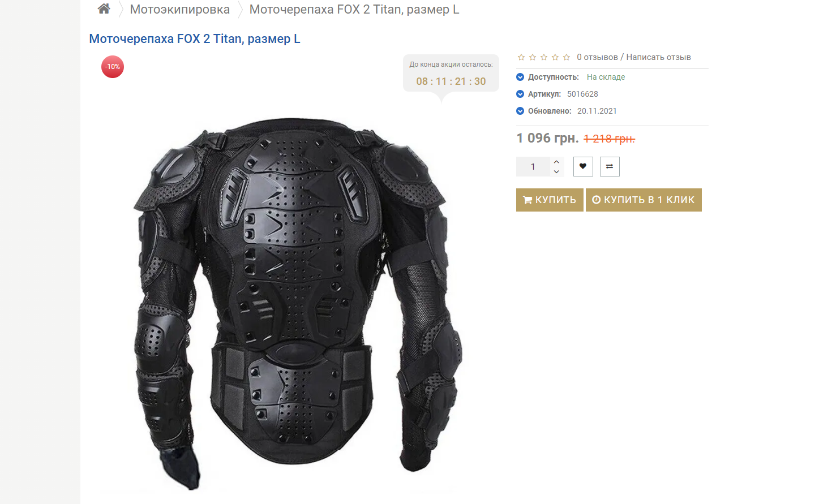832x504 pixels.
Task: Open Мотоэкипировка breadcrumb category
Action: tap(180, 9)
